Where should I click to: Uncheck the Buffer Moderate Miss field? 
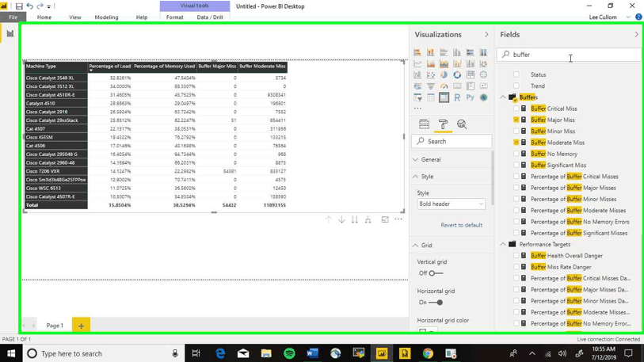coord(516,142)
